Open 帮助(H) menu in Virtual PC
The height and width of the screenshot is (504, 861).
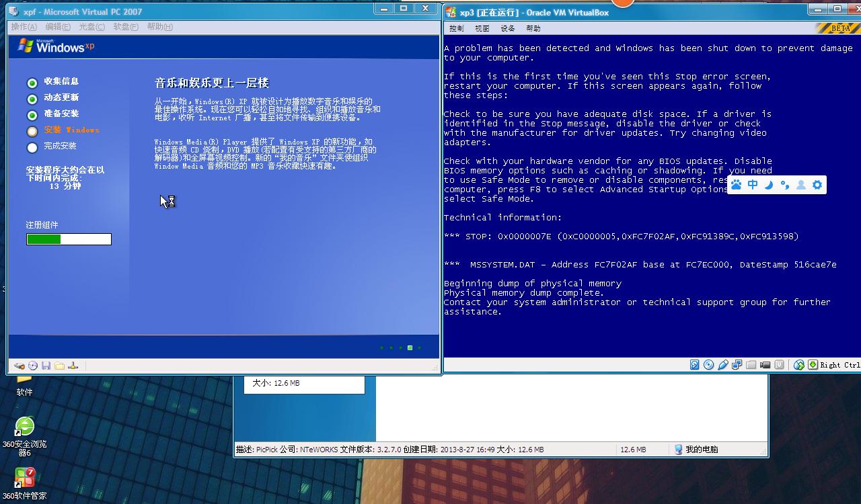159,27
